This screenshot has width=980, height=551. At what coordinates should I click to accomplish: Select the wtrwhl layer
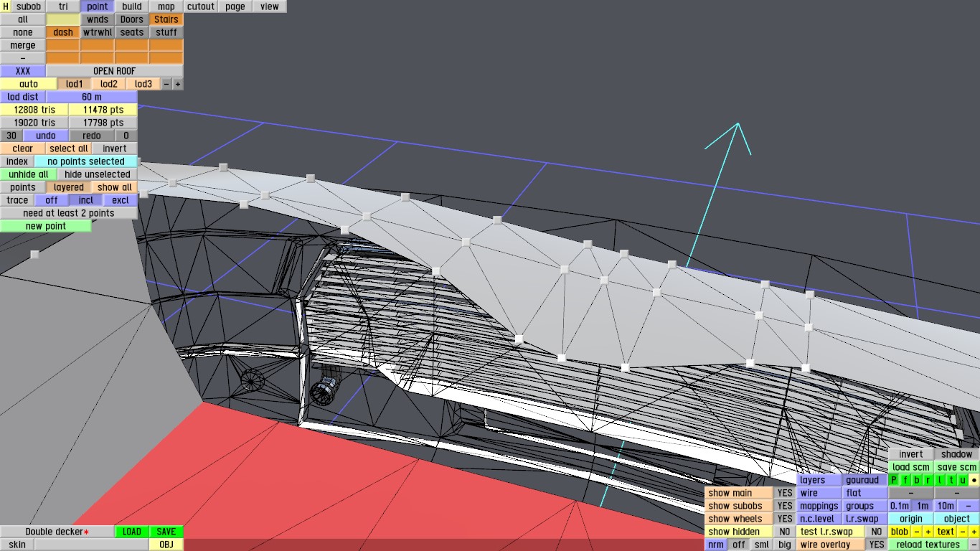[x=98, y=32]
